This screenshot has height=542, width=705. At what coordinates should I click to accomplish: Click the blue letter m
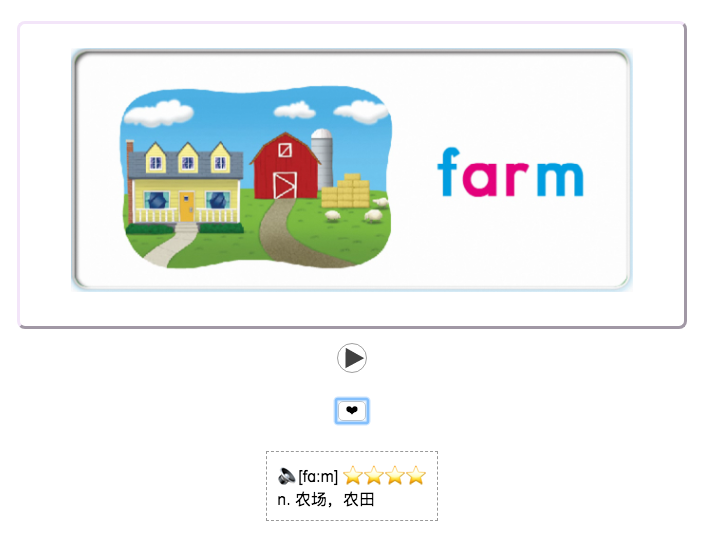[560, 179]
